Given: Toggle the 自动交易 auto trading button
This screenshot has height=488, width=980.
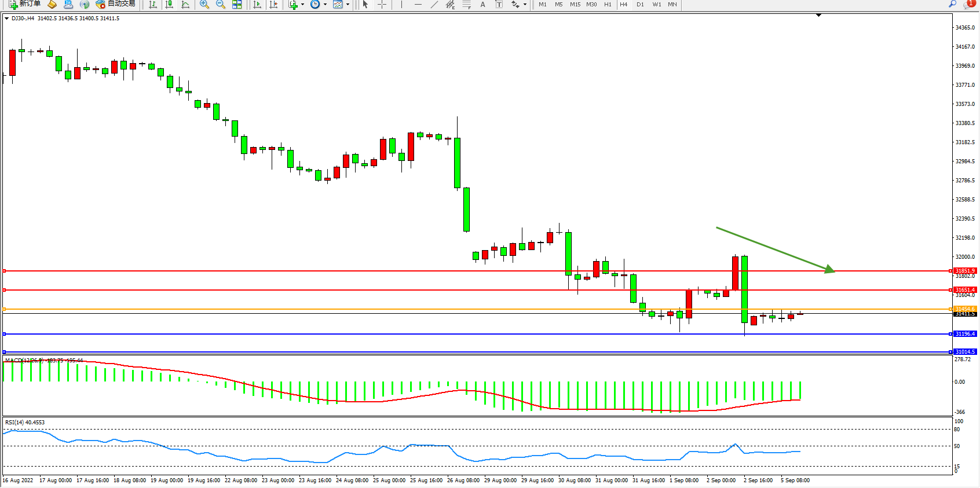Looking at the screenshot, I should pyautogui.click(x=115, y=4).
